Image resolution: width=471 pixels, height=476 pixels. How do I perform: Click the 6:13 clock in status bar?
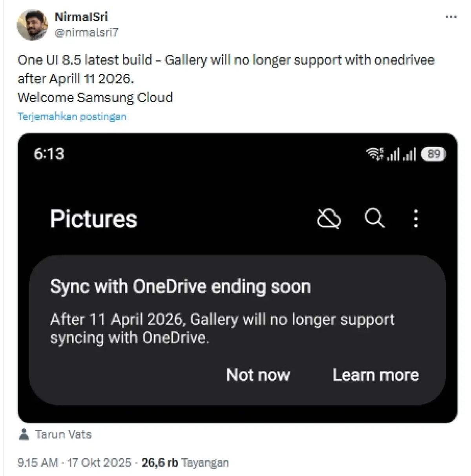(x=49, y=154)
